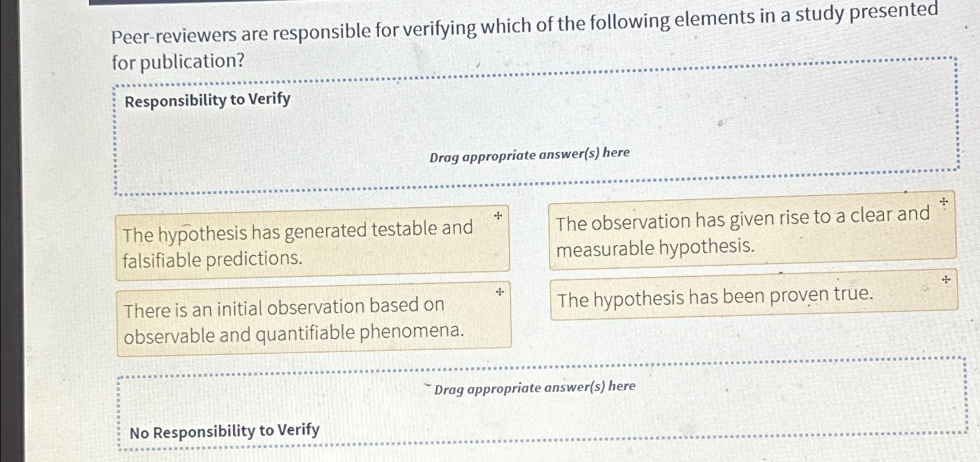
Task: Click the 'Responsibility to Verify' heading label
Action: point(206,100)
